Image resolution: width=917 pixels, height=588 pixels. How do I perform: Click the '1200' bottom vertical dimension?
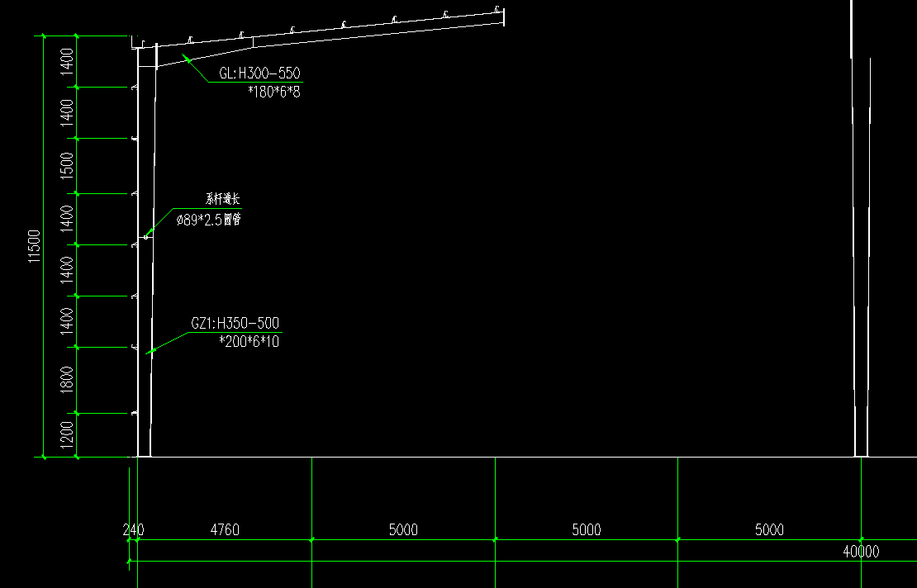(x=67, y=435)
